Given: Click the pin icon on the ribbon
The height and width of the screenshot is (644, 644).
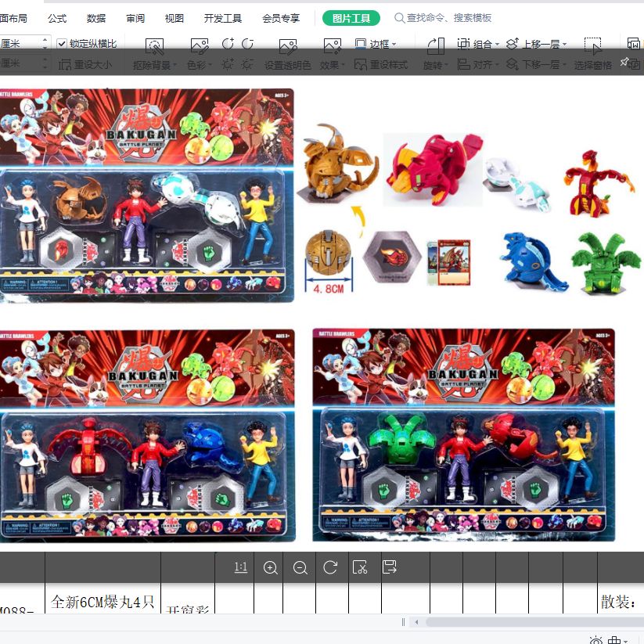Looking at the screenshot, I should point(624,62).
